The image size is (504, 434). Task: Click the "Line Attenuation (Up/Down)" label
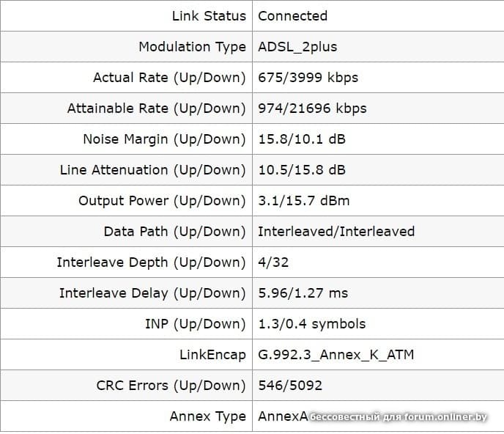tap(153, 169)
